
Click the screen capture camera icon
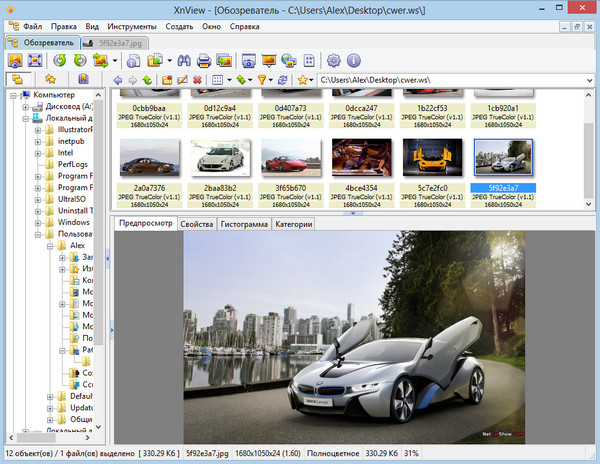click(248, 61)
